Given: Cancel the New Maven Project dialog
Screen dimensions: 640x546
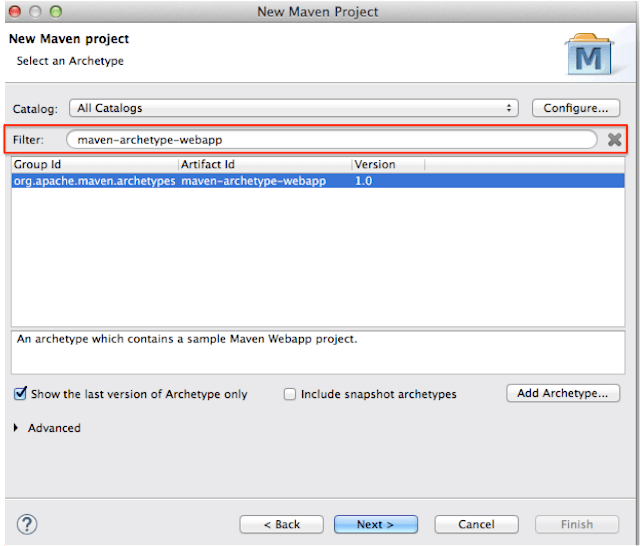Looking at the screenshot, I should [476, 524].
